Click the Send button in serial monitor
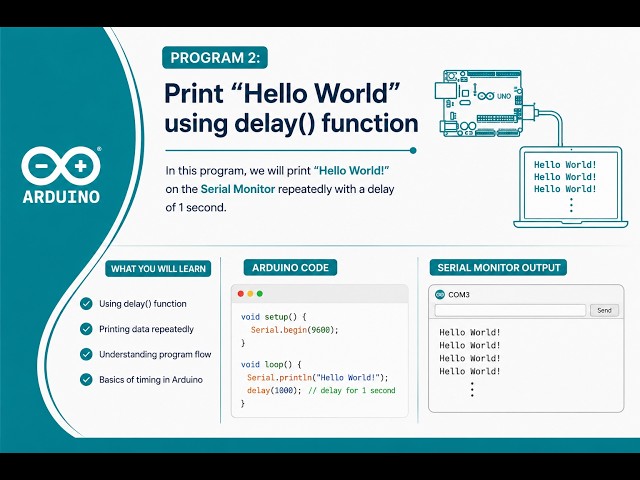The width and height of the screenshot is (640, 480). coord(604,310)
